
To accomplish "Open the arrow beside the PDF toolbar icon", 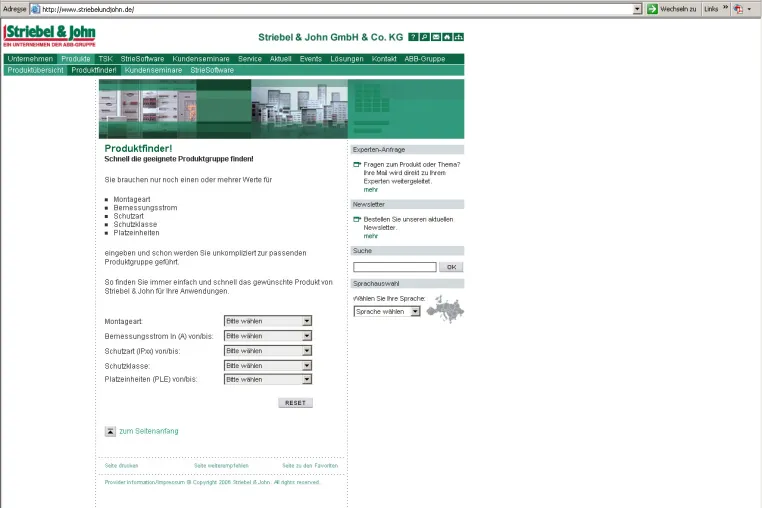I will (749, 9).
